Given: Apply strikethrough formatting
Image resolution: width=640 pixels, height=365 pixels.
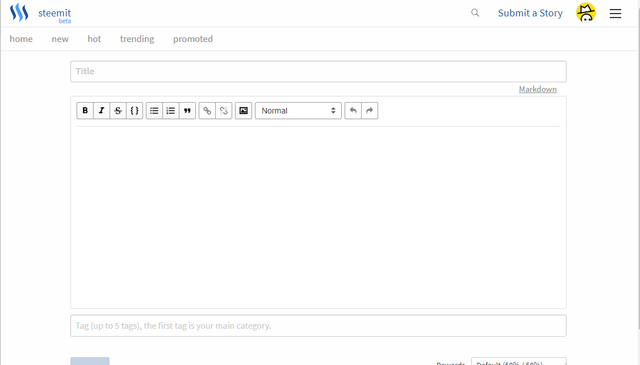Looking at the screenshot, I should 118,111.
